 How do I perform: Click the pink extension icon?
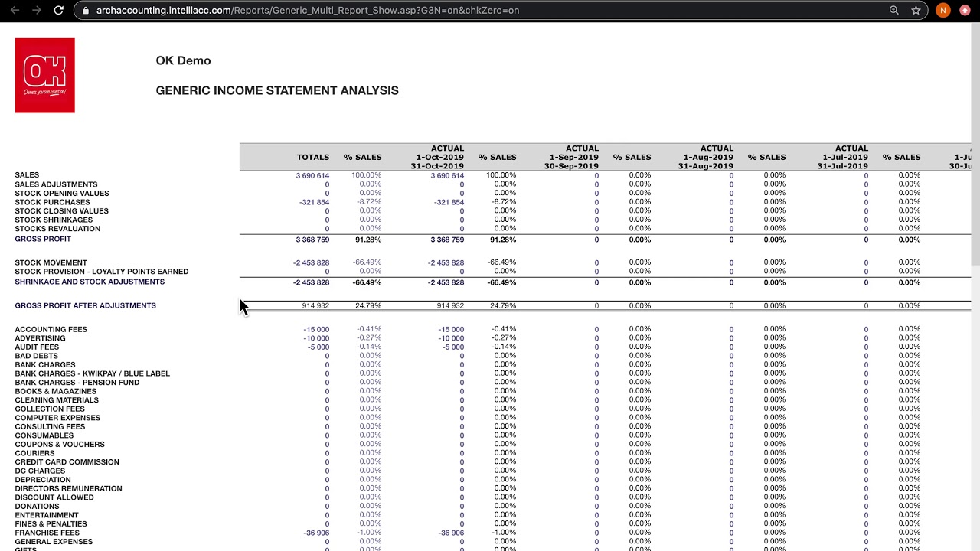tap(965, 10)
